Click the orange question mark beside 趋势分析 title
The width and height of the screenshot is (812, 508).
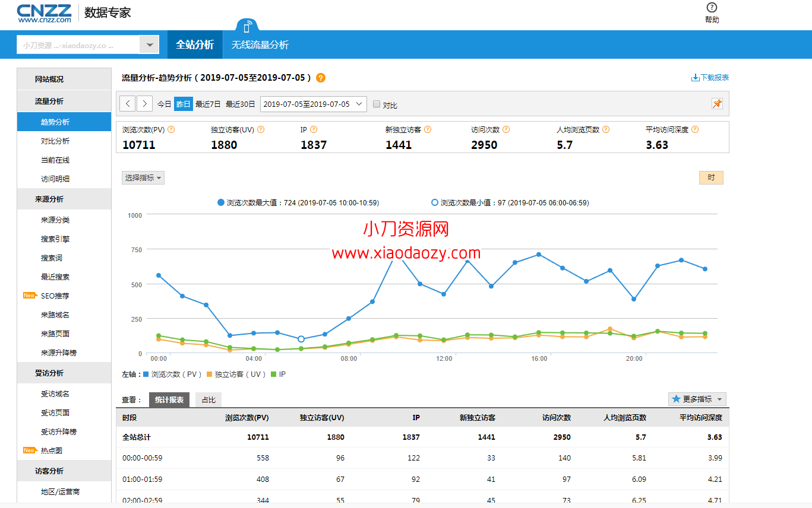321,78
